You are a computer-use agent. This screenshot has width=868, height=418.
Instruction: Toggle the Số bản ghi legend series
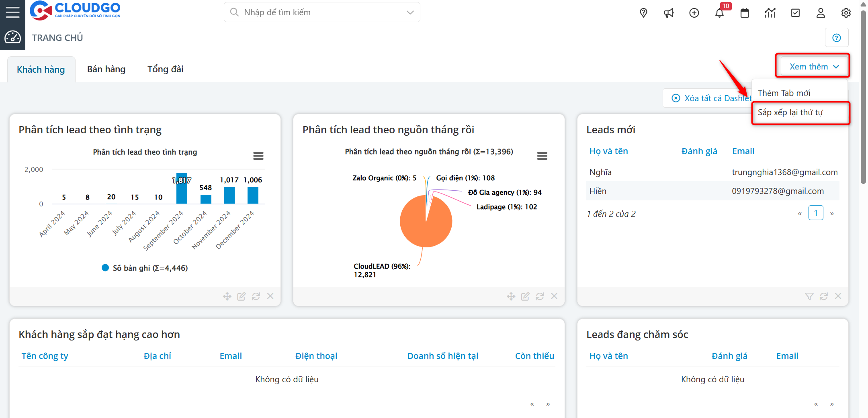(x=145, y=268)
